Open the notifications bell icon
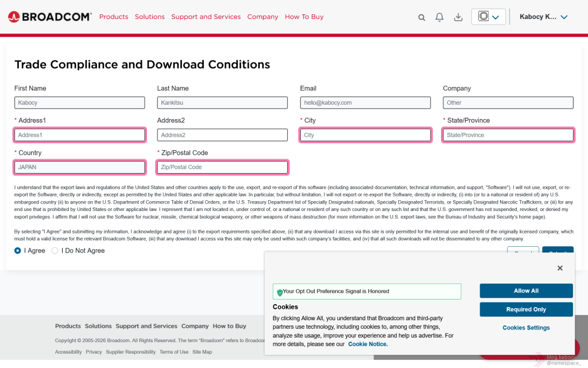Screen dimensions: 588x368 point(439,17)
